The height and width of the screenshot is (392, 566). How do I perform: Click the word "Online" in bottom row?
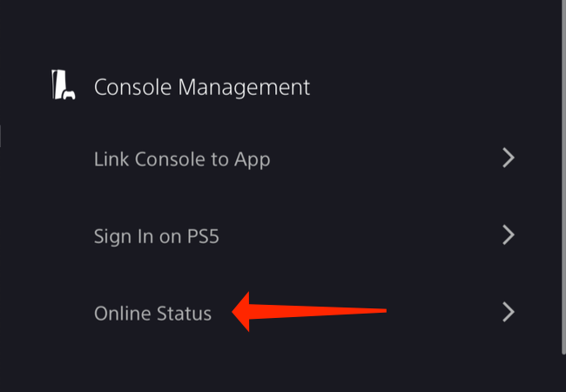(120, 313)
